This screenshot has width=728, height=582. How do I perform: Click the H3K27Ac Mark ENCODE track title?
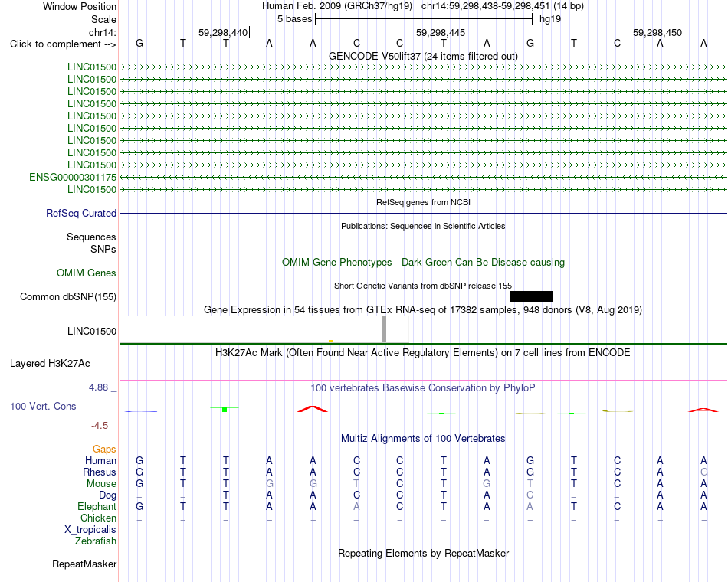(x=423, y=353)
